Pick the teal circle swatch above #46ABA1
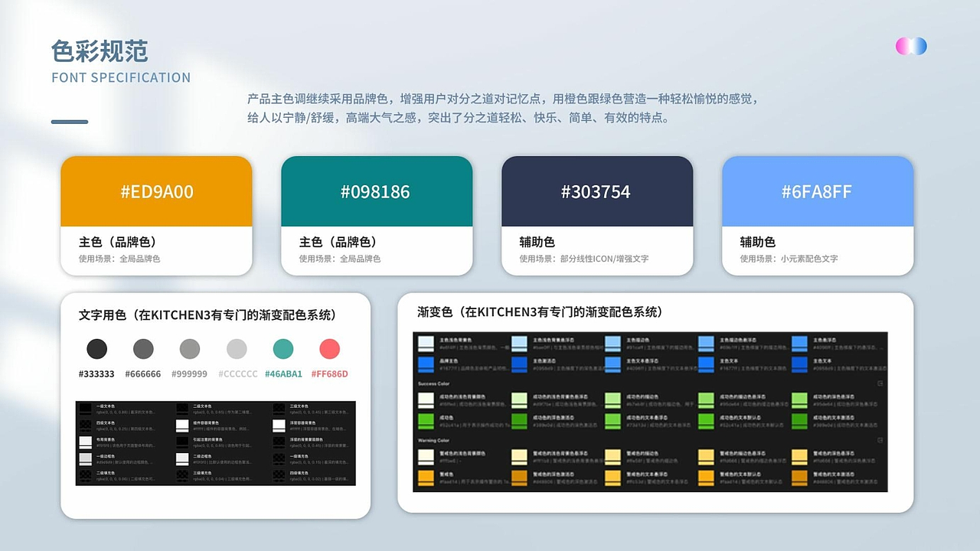 tap(283, 349)
